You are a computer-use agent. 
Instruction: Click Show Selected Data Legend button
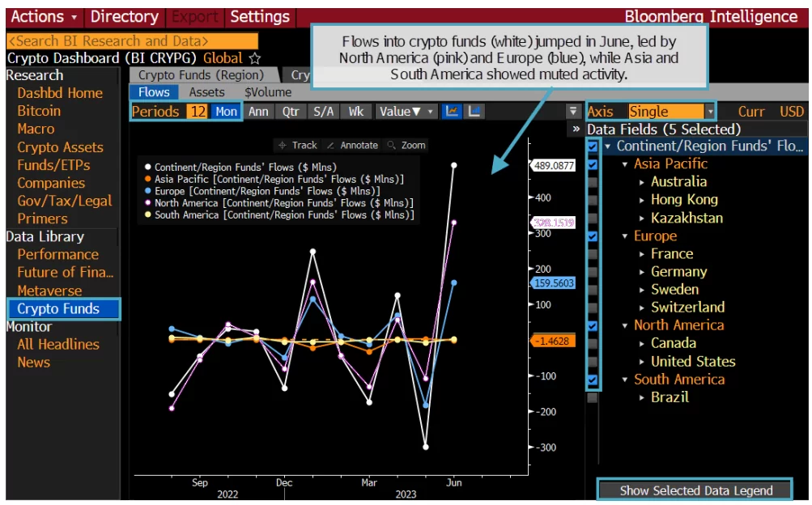[695, 490]
